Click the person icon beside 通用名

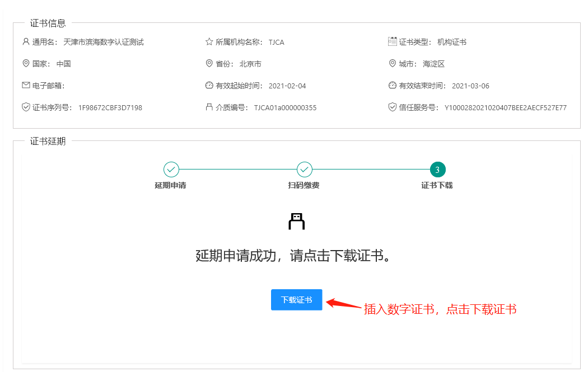pos(26,41)
